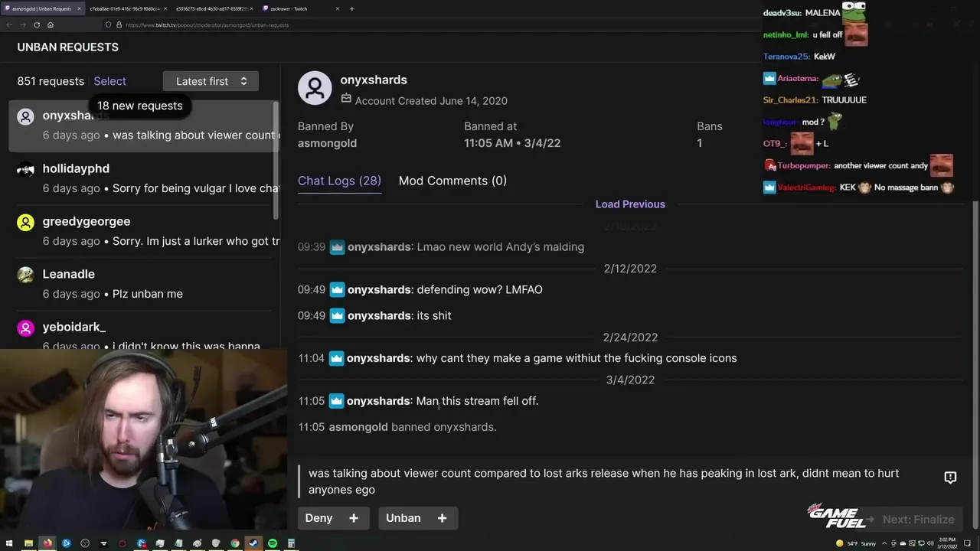The image size is (980, 551).
Task: Click the 2:02 PM taskbar clock
Action: tap(949, 543)
